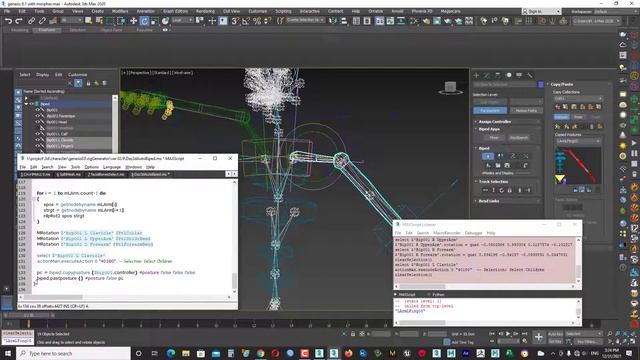This screenshot has height=360, width=640.
Task: Open Chrome from the Windows taskbar
Action: point(260,353)
